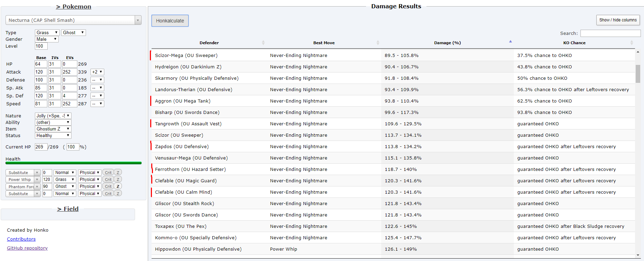Select the Scizor-Mega (OU Sweeper) row
Screen dimensions: 644x261
click(x=393, y=55)
